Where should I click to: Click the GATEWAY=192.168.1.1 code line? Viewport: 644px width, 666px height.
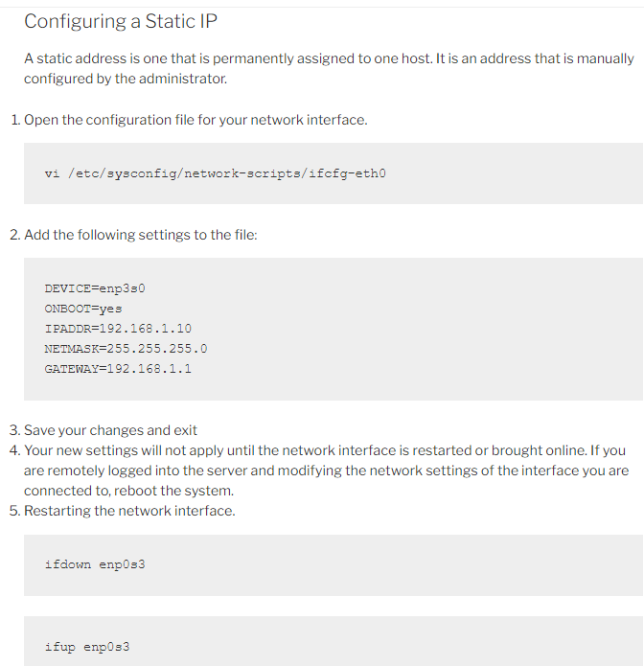tap(118, 369)
